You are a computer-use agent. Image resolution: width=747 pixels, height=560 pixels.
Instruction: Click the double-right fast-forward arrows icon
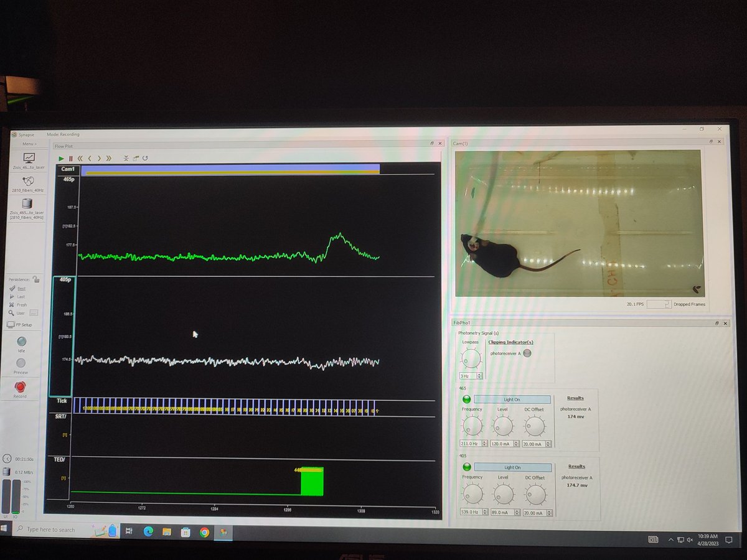109,159
